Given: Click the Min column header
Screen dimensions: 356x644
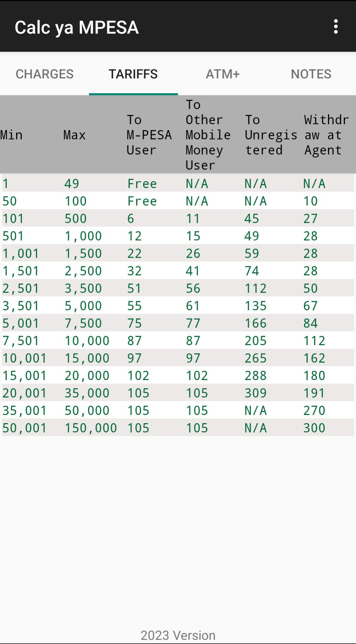Looking at the screenshot, I should (x=11, y=135).
